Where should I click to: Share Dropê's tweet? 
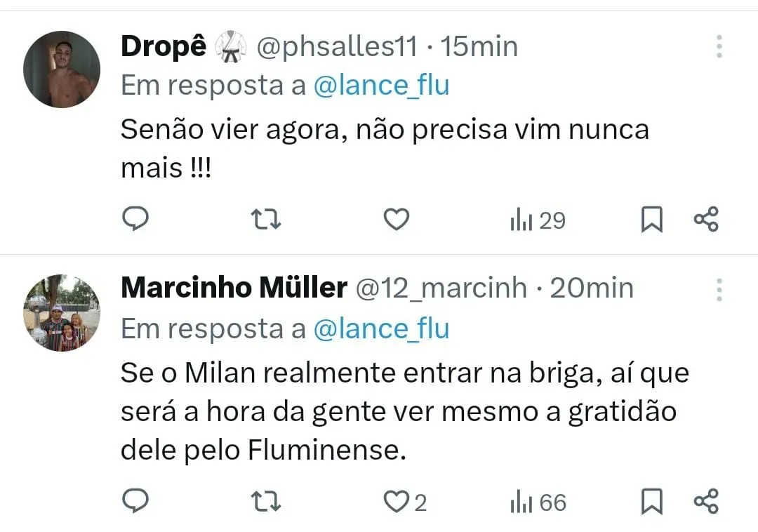click(706, 220)
